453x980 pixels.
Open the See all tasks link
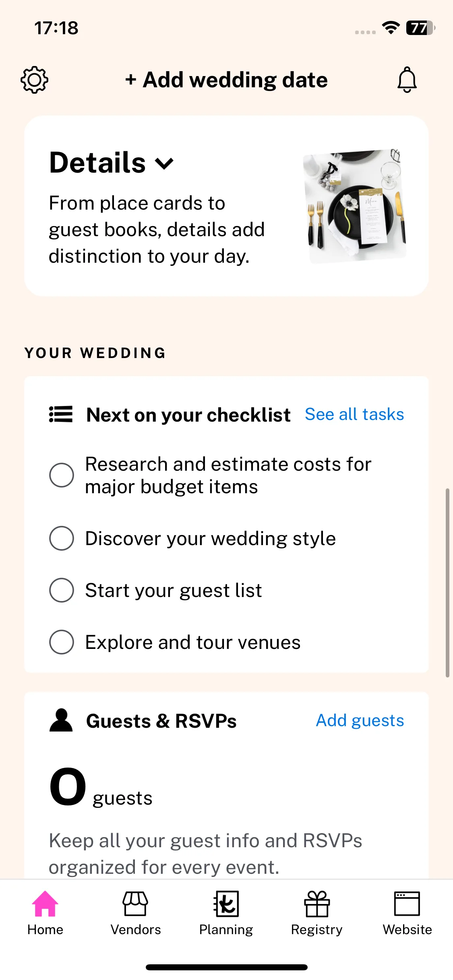coord(354,414)
